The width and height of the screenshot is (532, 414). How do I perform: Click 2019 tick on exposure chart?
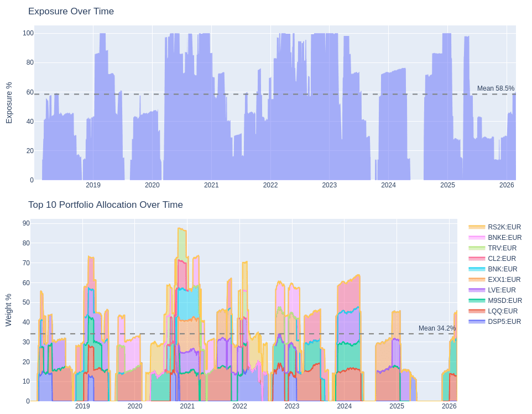pyautogui.click(x=93, y=185)
